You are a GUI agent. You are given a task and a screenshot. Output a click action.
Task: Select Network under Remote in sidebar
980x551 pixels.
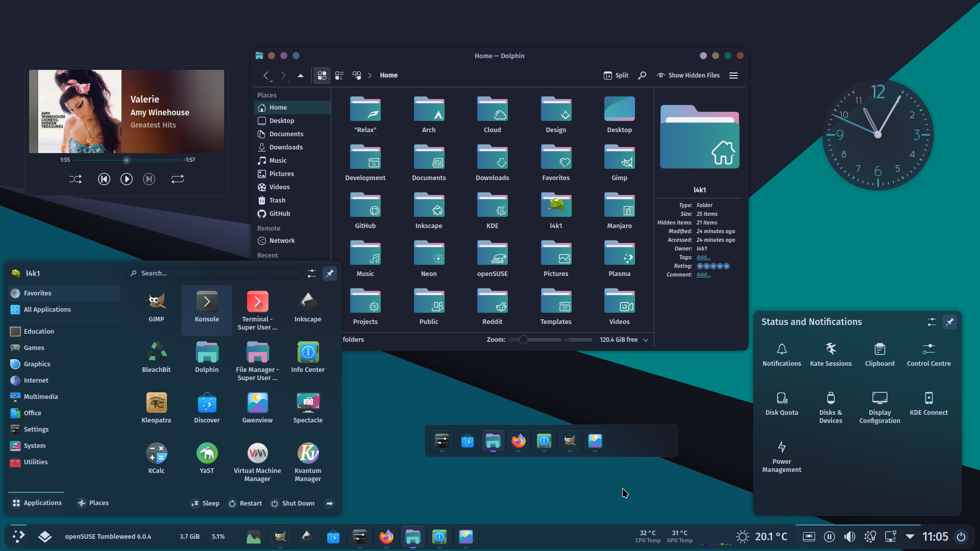click(x=292, y=241)
